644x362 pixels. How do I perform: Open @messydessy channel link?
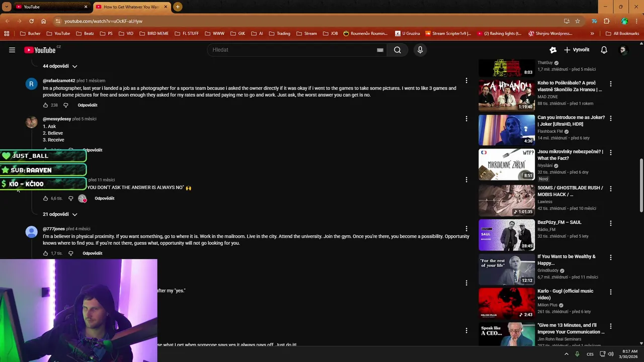pos(57,119)
